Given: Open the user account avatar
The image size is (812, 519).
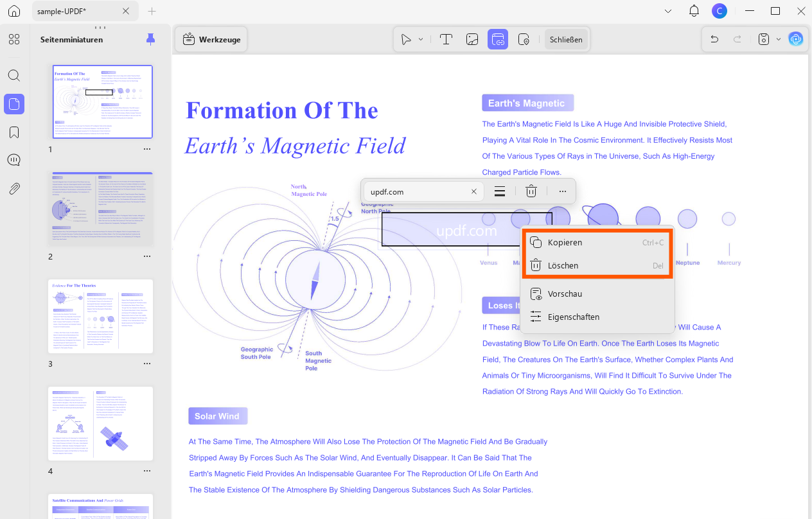Looking at the screenshot, I should point(719,11).
